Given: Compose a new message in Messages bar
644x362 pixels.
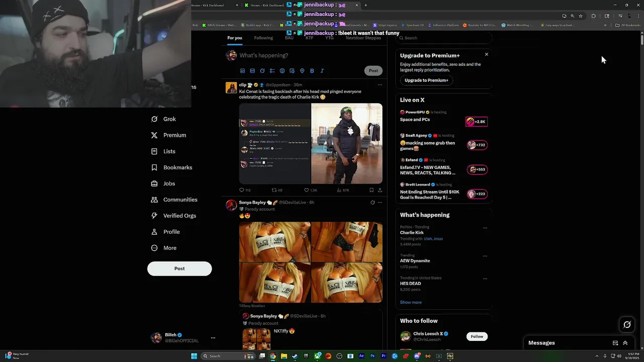Looking at the screenshot, I should tap(615, 343).
